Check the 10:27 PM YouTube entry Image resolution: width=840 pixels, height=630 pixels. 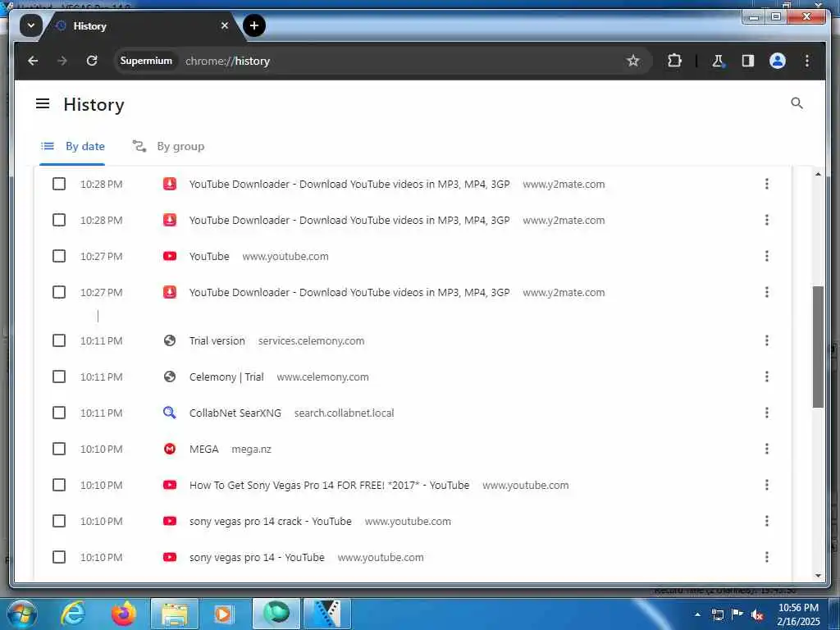click(x=59, y=256)
